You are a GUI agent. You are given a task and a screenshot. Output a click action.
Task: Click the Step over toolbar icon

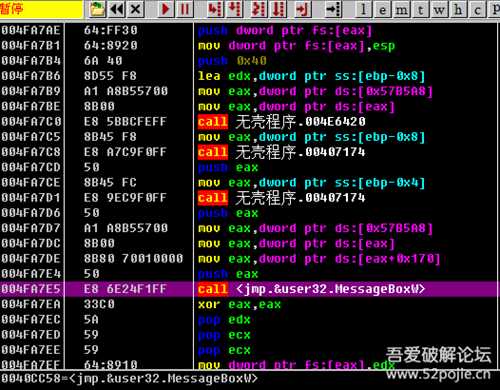[234, 9]
